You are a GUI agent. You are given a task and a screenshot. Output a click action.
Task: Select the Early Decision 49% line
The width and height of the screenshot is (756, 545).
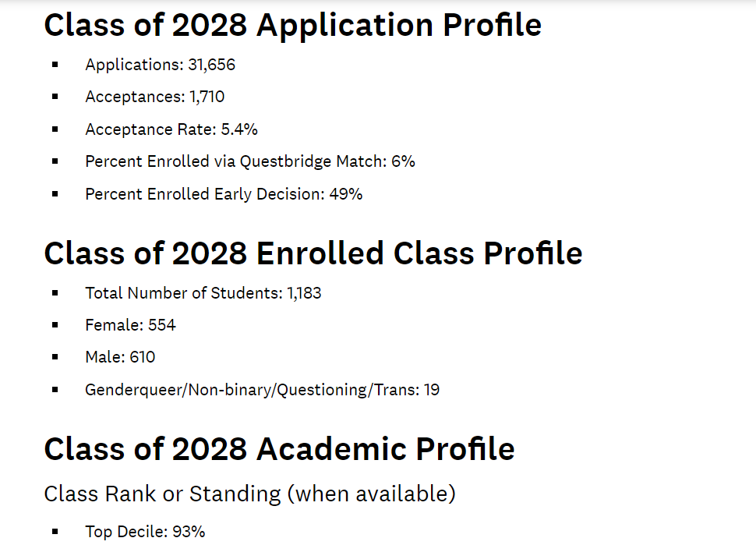coord(224,194)
